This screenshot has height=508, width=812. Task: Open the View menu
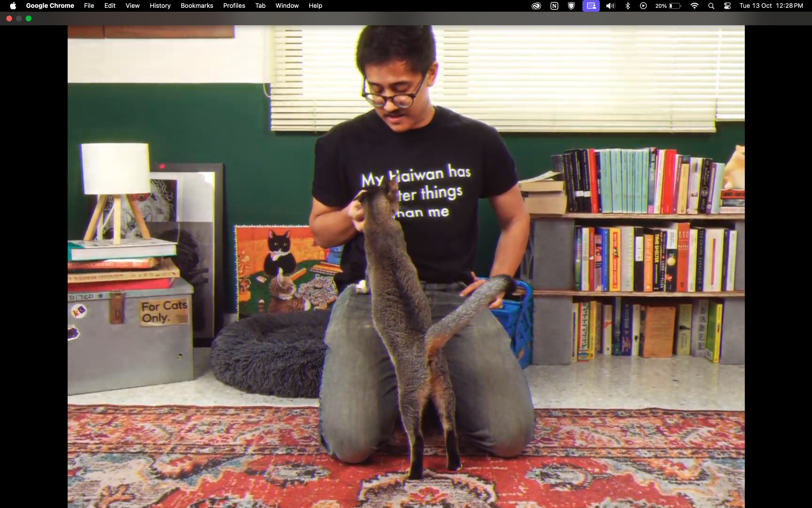[133, 6]
